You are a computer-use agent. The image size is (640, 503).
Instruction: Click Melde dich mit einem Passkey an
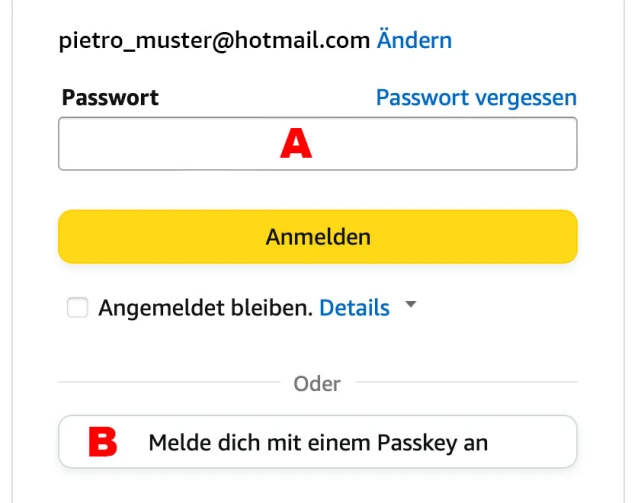[317, 442]
